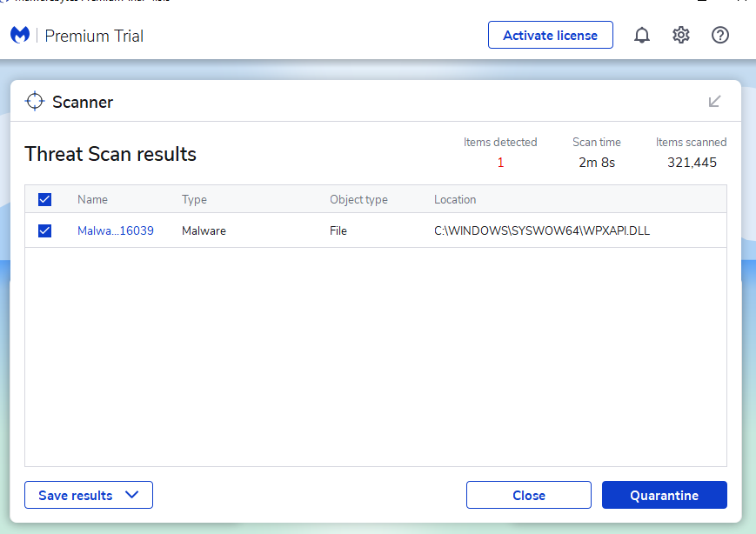This screenshot has height=534, width=756.
Task: Collapse the Scanner panel with the arrow icon
Action: click(714, 101)
